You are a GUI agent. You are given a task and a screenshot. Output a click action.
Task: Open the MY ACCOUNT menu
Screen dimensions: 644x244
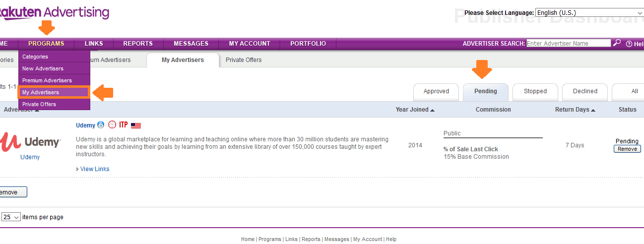coord(250,44)
